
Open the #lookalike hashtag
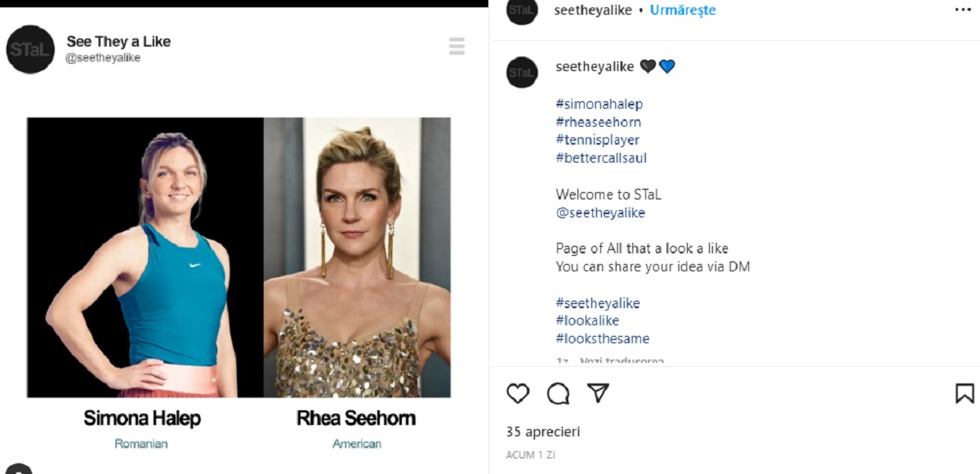pos(586,320)
